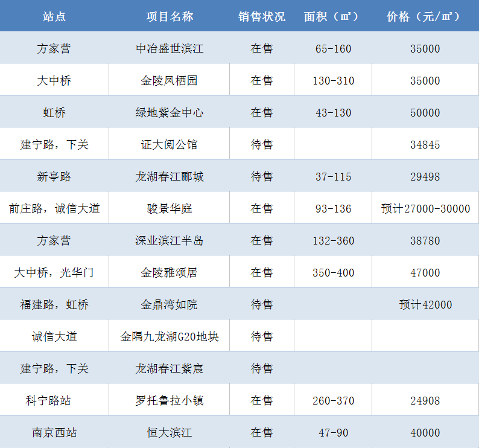Select the 金隅九龙湖G20地块 cell
Viewport: 479px width, 448px height.
[170, 336]
